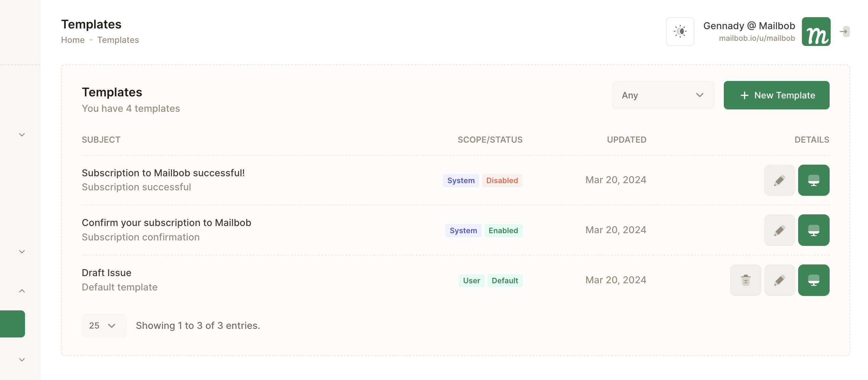Open the 'Any' filter dropdown
868x380 pixels.
click(663, 95)
